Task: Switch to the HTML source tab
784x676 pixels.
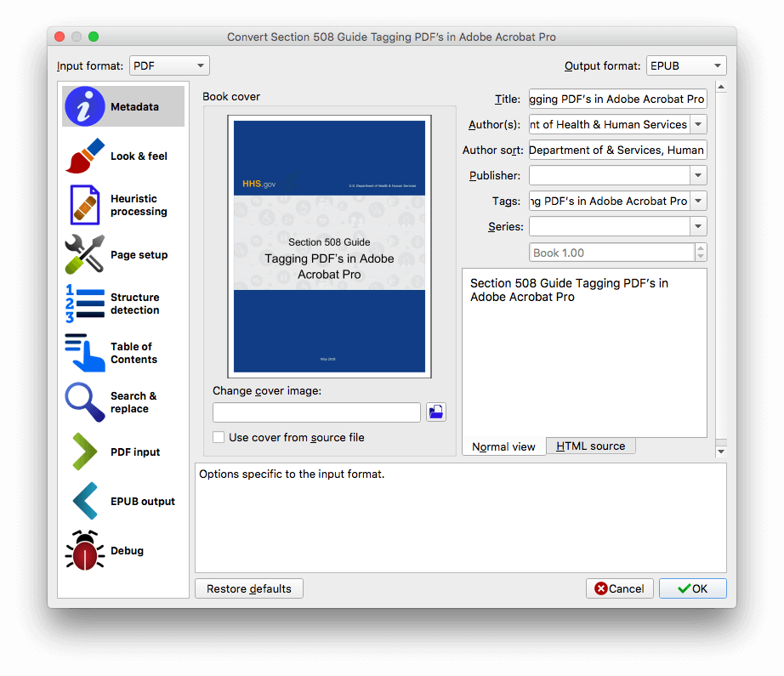Action: click(590, 446)
